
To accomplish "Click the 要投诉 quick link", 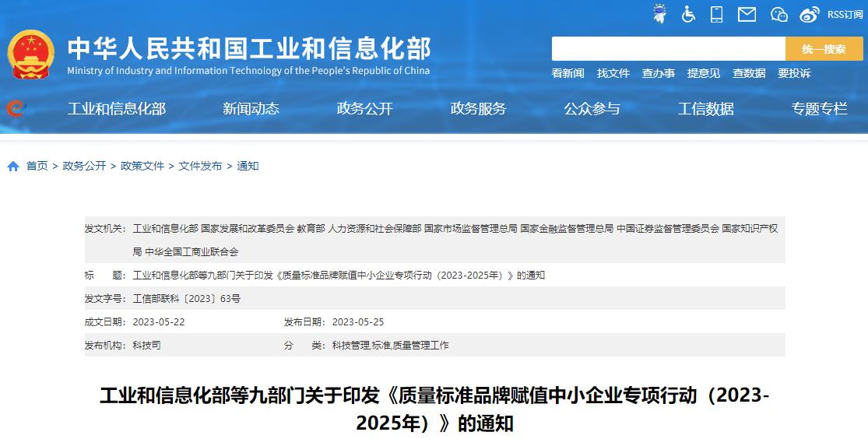I will coord(794,73).
